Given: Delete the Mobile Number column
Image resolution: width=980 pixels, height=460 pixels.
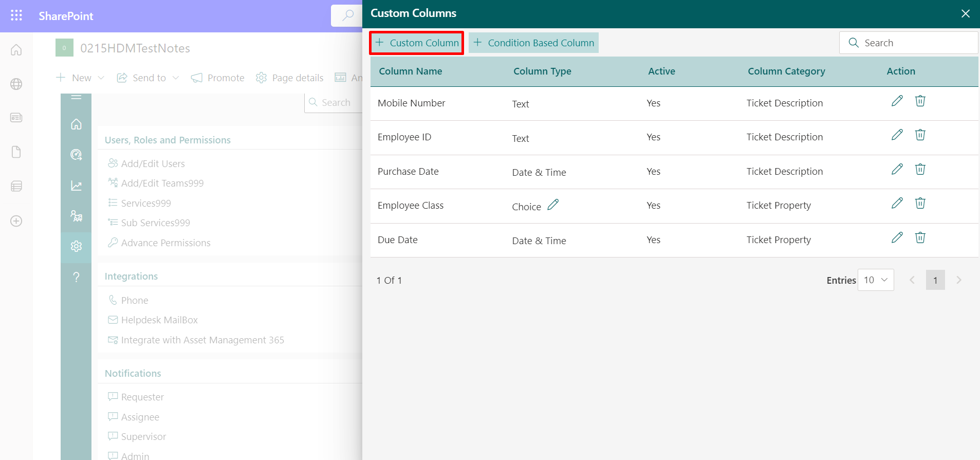Looking at the screenshot, I should coord(920,101).
